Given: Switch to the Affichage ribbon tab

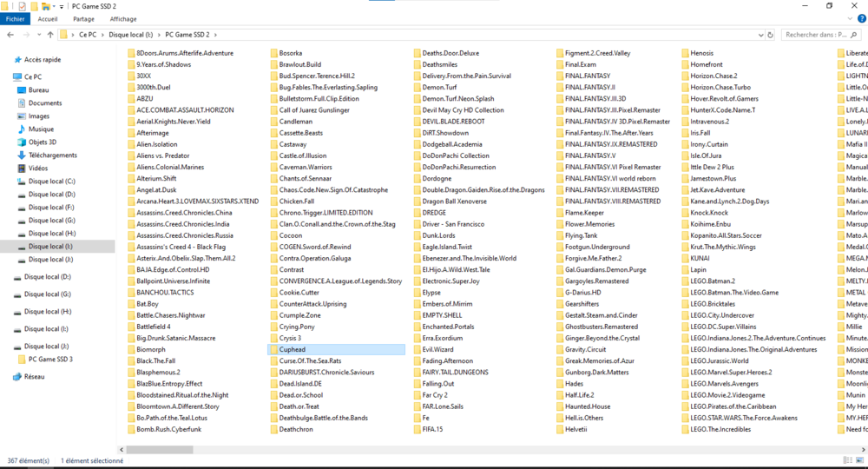Looking at the screenshot, I should [122, 18].
